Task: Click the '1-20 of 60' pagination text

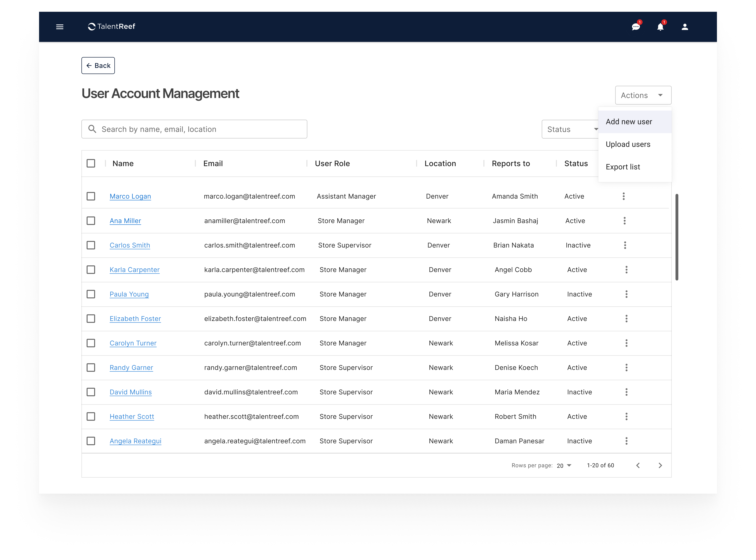Action: tap(600, 465)
